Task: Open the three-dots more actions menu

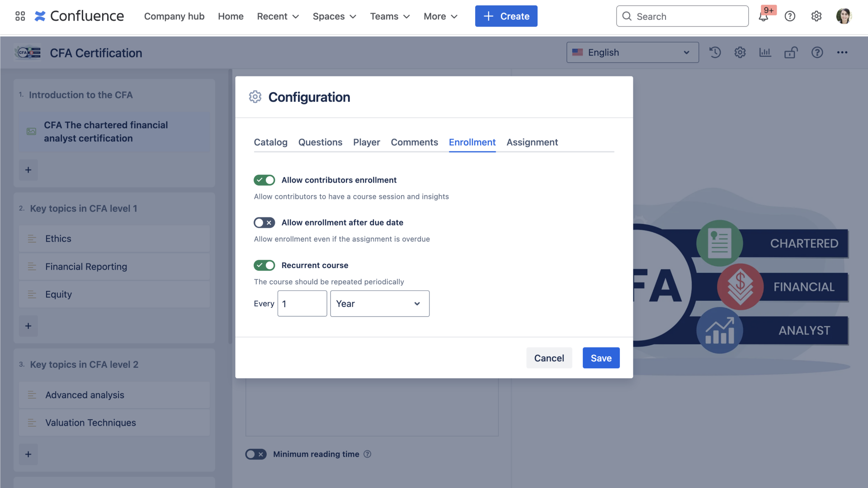Action: tap(842, 52)
